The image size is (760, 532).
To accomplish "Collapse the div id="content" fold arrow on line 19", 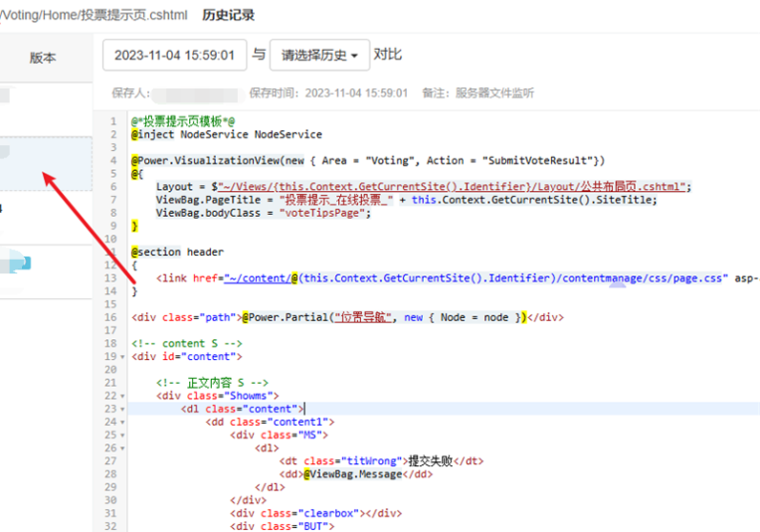I will [122, 356].
